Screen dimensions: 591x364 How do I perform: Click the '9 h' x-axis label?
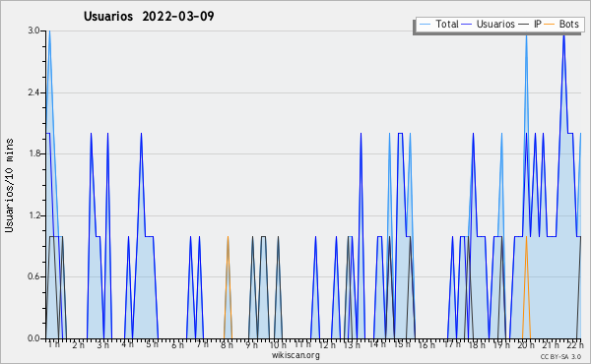[251, 344]
